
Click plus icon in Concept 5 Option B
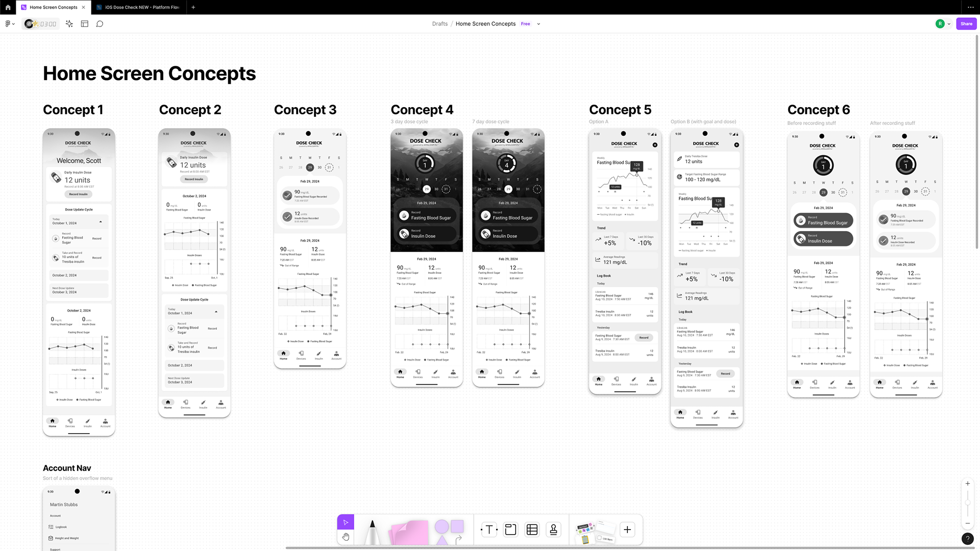[737, 145]
